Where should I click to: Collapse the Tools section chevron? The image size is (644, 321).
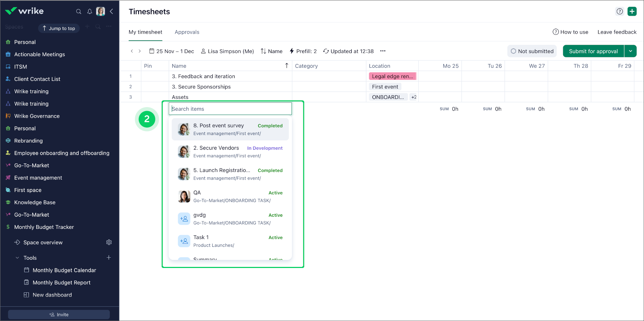[x=17, y=258]
